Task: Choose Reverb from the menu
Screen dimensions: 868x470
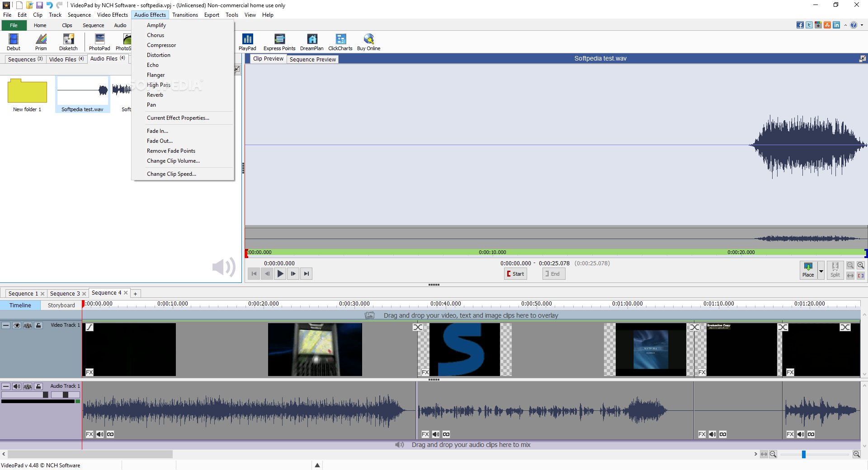Action: (155, 95)
